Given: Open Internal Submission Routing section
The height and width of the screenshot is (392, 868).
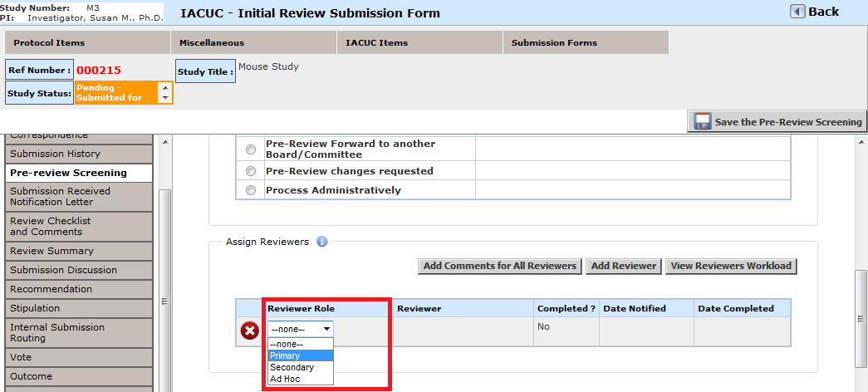Looking at the screenshot, I should coord(79,333).
